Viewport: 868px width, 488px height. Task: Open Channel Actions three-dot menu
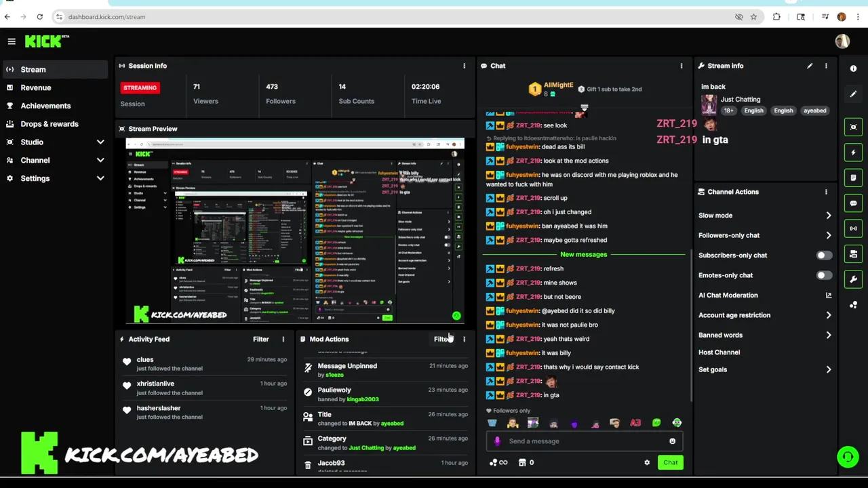click(826, 192)
